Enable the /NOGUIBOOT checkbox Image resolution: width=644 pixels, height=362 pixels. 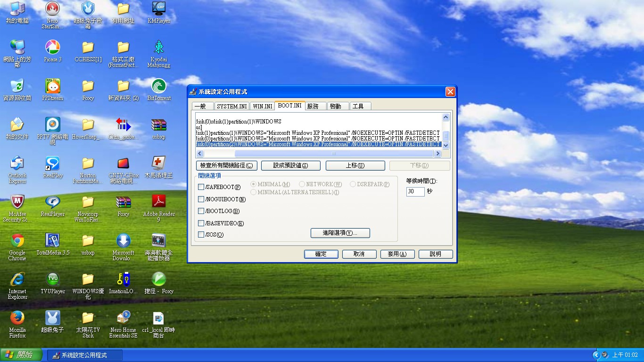201,199
